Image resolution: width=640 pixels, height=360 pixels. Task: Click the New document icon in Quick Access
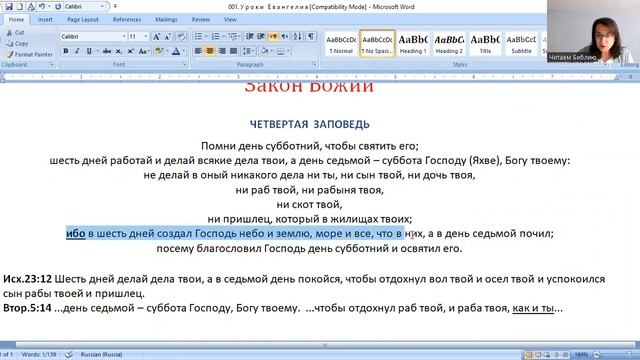pyautogui.click(x=20, y=7)
